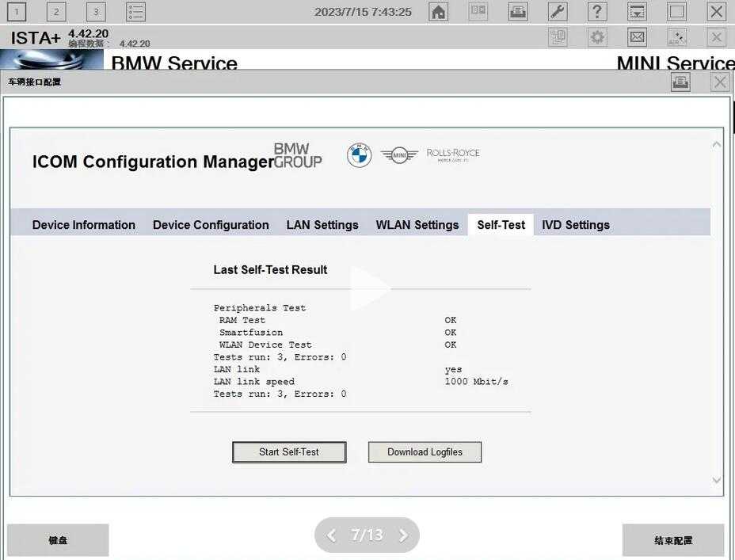
Task: Open the envelope feedback icon
Action: pos(637,37)
